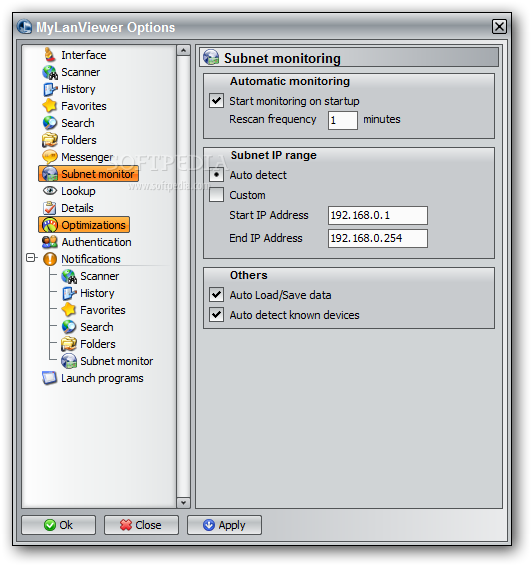Select Notifications label in tree
The image size is (532, 566).
(x=91, y=259)
